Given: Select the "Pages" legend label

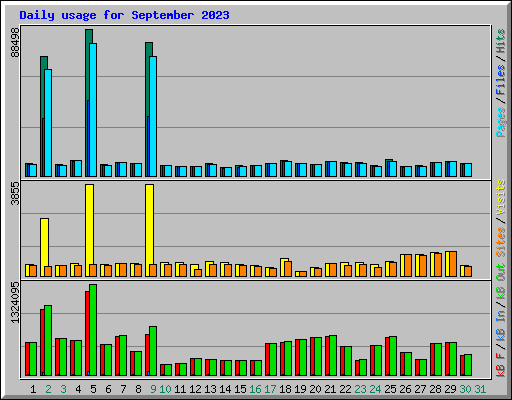Looking at the screenshot, I should (501, 122).
